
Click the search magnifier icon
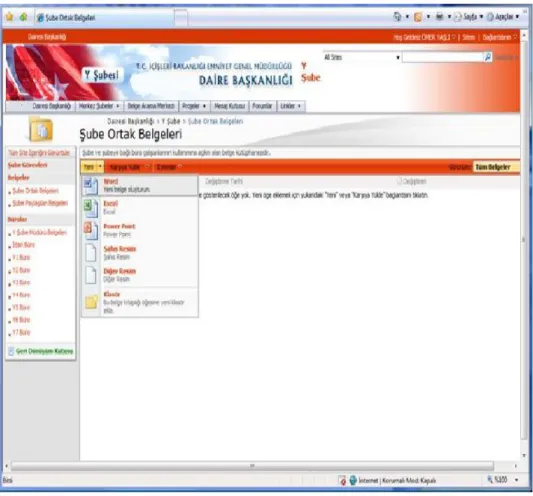coord(488,57)
